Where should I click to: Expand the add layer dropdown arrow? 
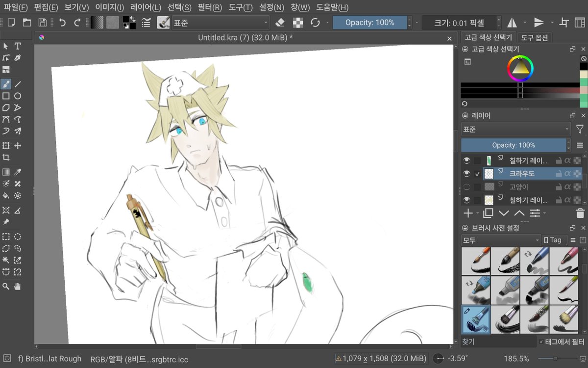point(477,213)
